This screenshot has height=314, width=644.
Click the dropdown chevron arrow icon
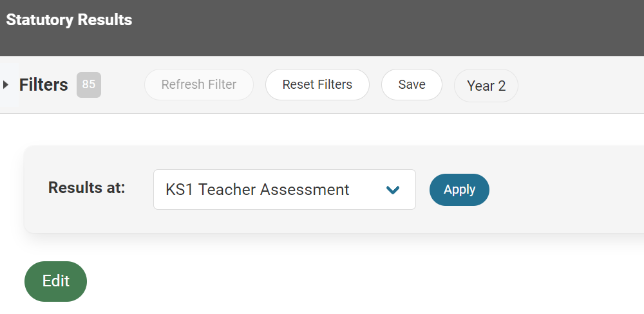[392, 190]
